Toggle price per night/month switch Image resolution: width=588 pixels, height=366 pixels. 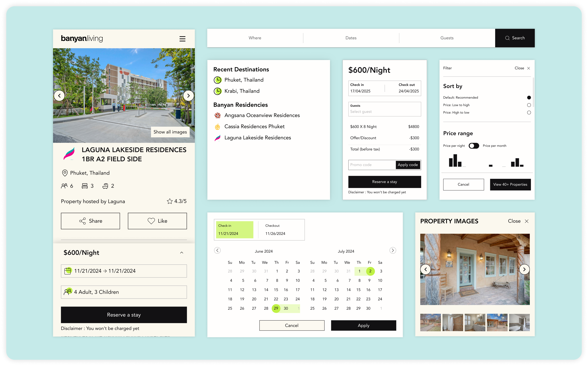474,146
